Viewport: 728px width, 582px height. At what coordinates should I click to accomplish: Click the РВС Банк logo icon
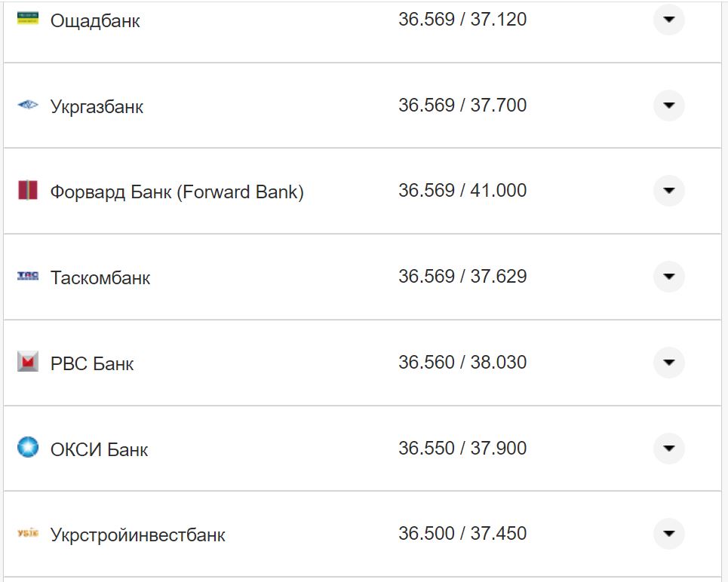28,363
